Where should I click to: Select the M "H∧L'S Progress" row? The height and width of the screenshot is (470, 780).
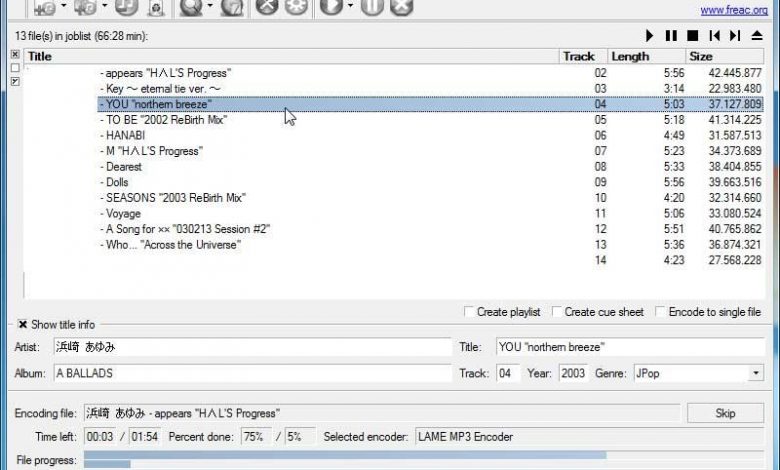click(x=430, y=151)
